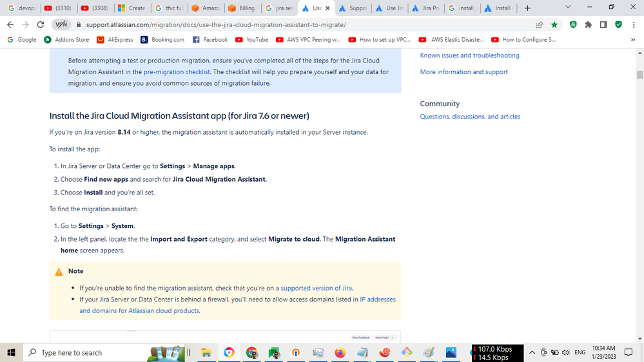Open the VPN extension badge

(x=61, y=24)
